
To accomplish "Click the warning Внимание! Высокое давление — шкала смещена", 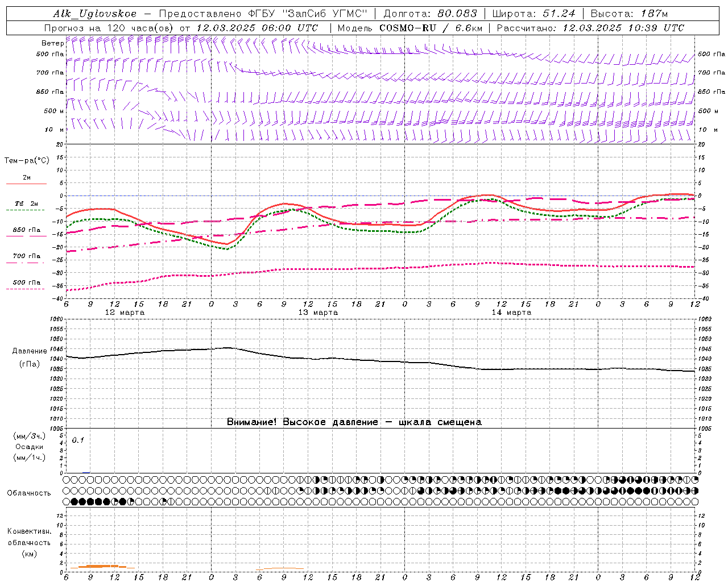I will pyautogui.click(x=354, y=422).
